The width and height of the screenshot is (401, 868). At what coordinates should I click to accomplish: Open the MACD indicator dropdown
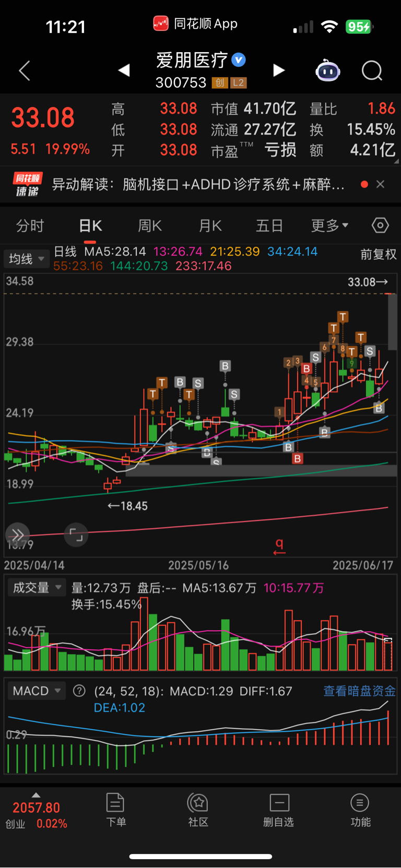pos(37,691)
